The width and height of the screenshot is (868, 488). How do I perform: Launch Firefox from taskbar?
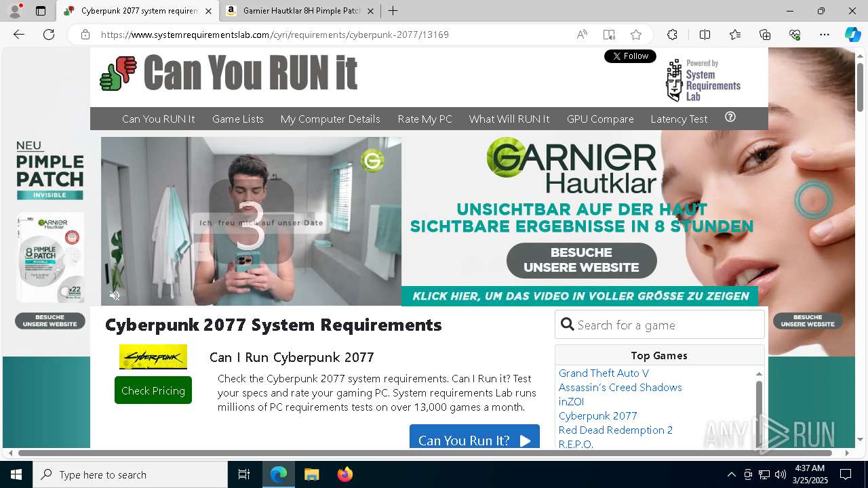(x=344, y=474)
